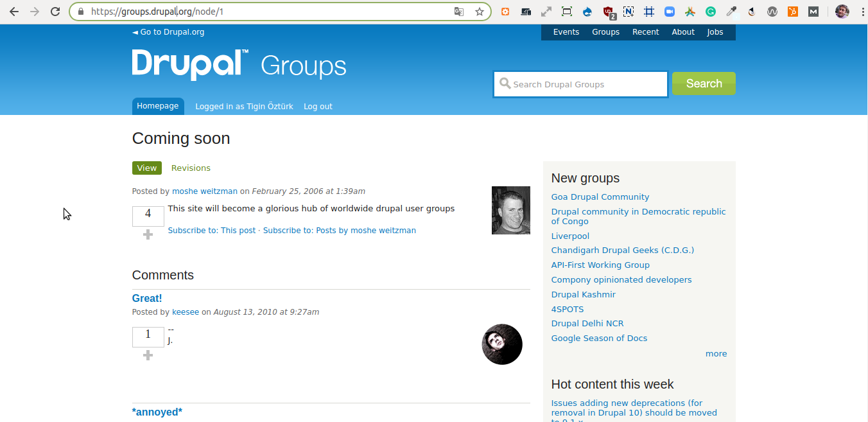Open the green screen capture extension
The width and height of the screenshot is (868, 422).
[x=567, y=12]
